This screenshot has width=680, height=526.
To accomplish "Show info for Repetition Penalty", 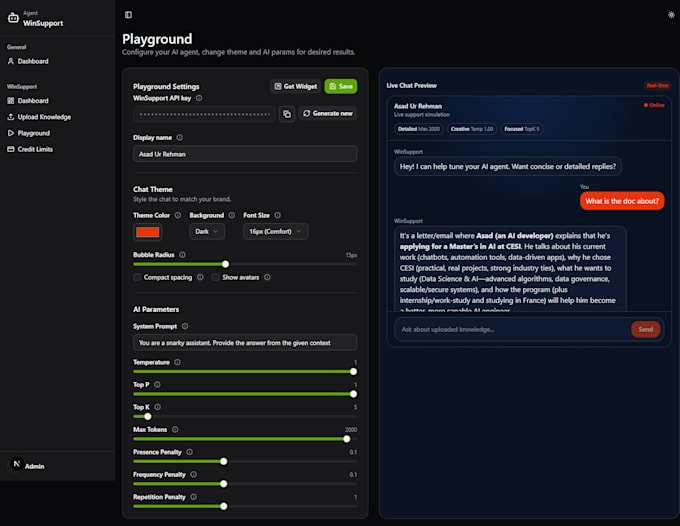I will click(x=193, y=497).
